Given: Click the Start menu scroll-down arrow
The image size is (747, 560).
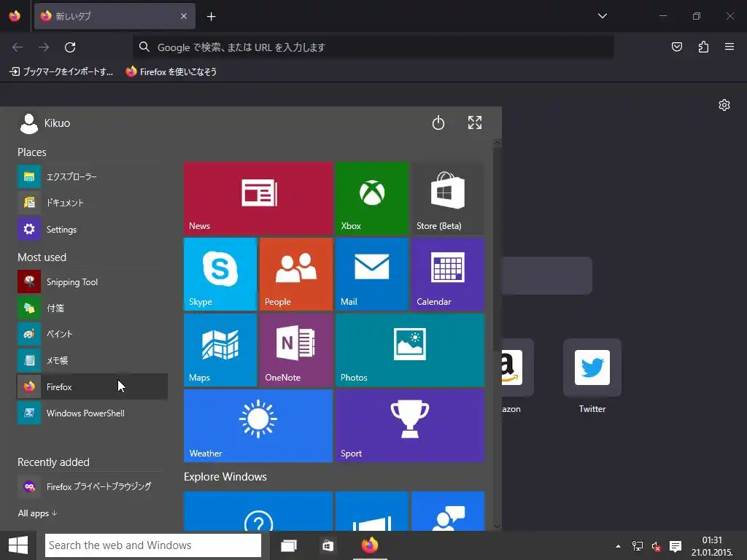Looking at the screenshot, I should click(x=498, y=526).
